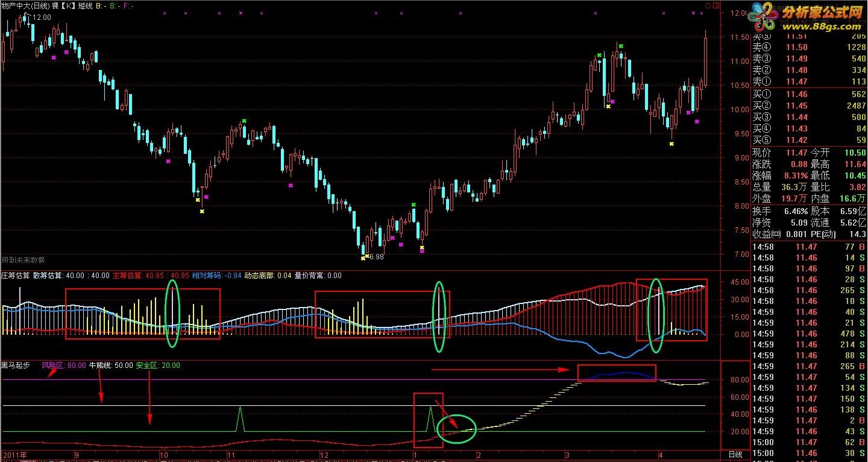The height and width of the screenshot is (462, 868).
Task: Click the PE(动) 14.3 quote value
Action: point(858,234)
